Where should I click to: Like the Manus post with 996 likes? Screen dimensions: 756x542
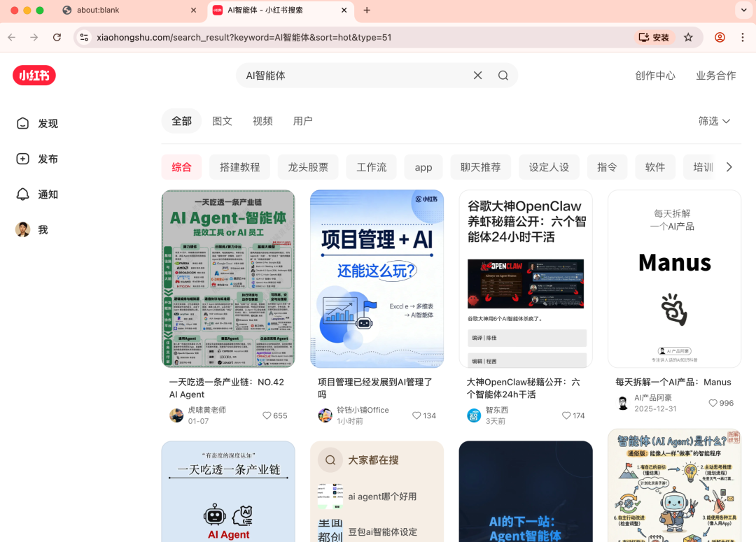[713, 403]
